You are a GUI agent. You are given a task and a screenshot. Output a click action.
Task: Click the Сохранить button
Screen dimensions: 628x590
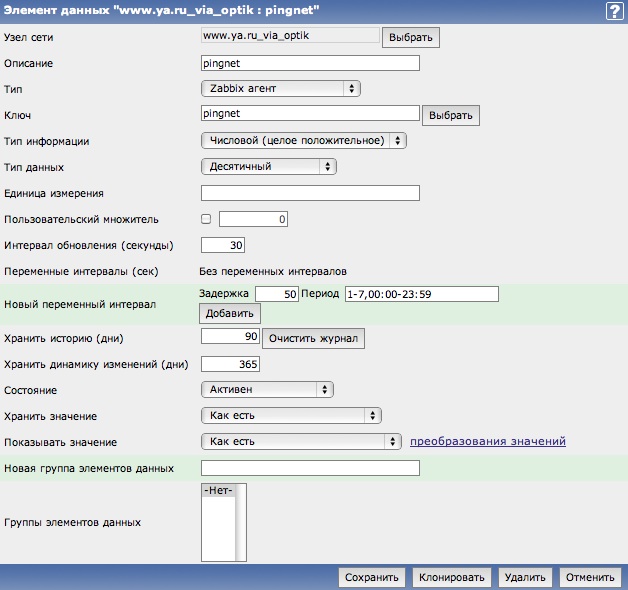(x=372, y=577)
